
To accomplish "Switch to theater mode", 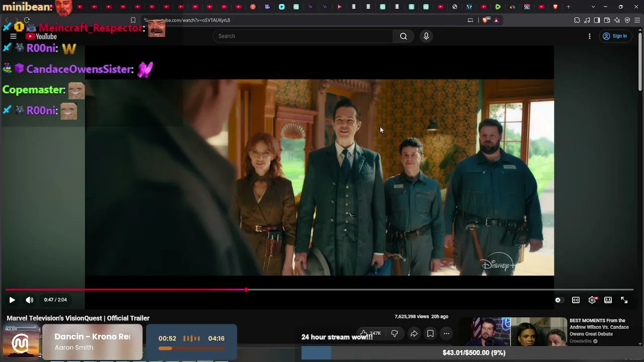I will coord(608,300).
